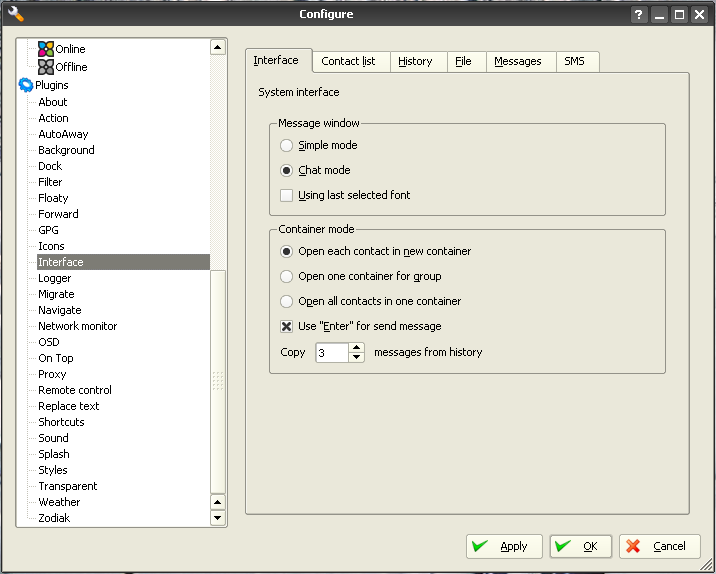Select Simple mode radio button
This screenshot has width=716, height=574.
pos(286,146)
